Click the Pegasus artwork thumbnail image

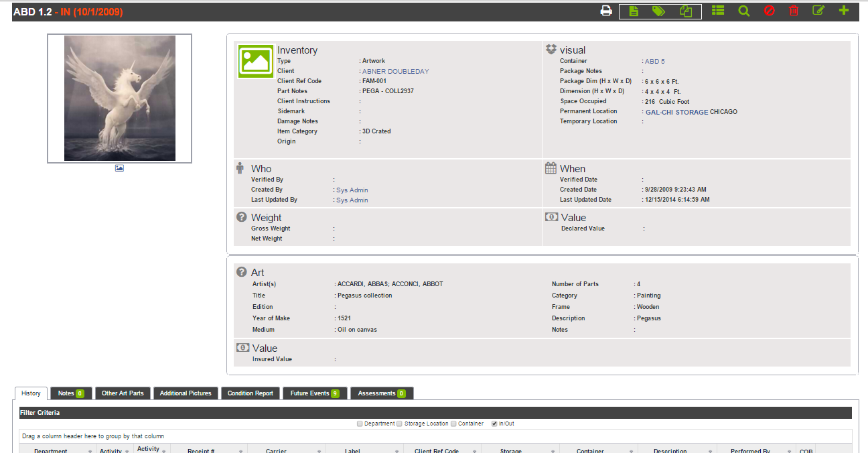coord(120,99)
